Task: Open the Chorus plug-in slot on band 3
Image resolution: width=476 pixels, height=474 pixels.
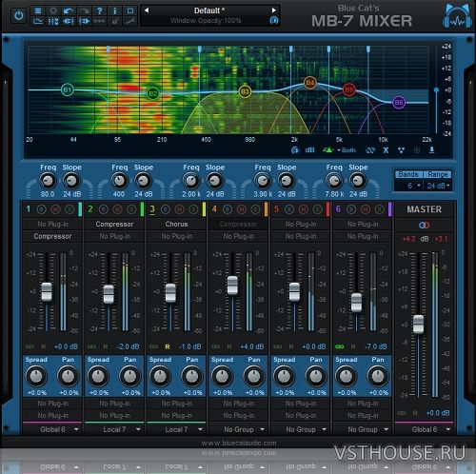Action: pos(176,224)
